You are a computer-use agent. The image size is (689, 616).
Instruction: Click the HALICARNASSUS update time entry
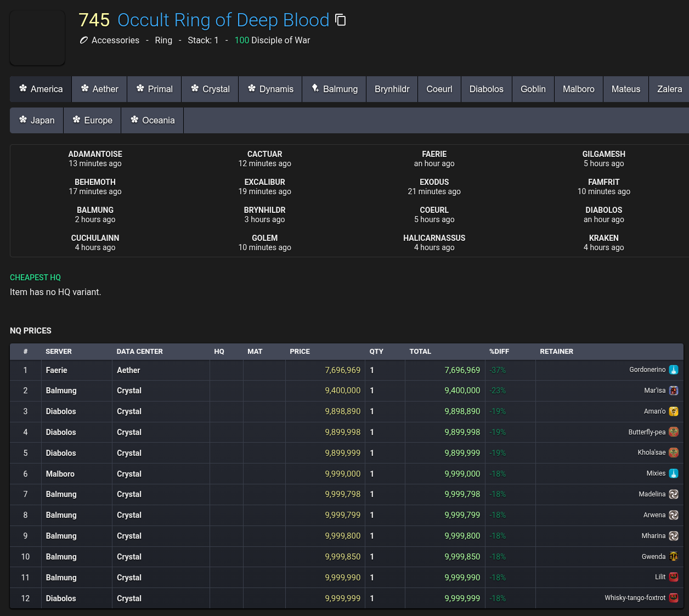point(434,242)
